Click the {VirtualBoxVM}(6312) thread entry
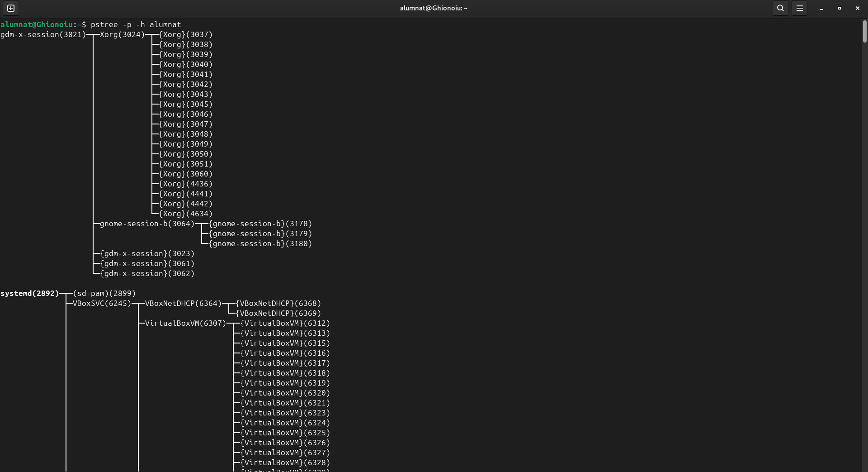Image resolution: width=868 pixels, height=472 pixels. [285, 323]
